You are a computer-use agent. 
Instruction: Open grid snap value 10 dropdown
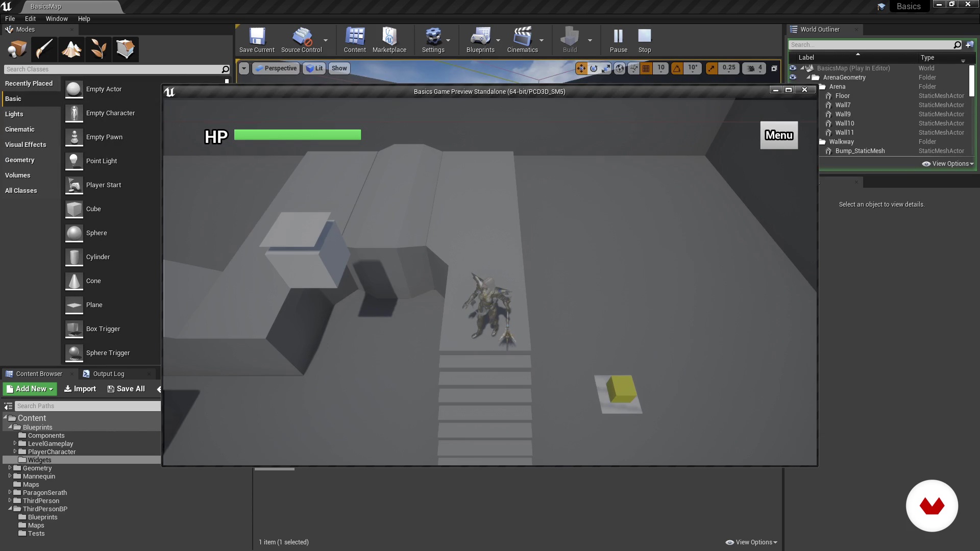tap(661, 68)
